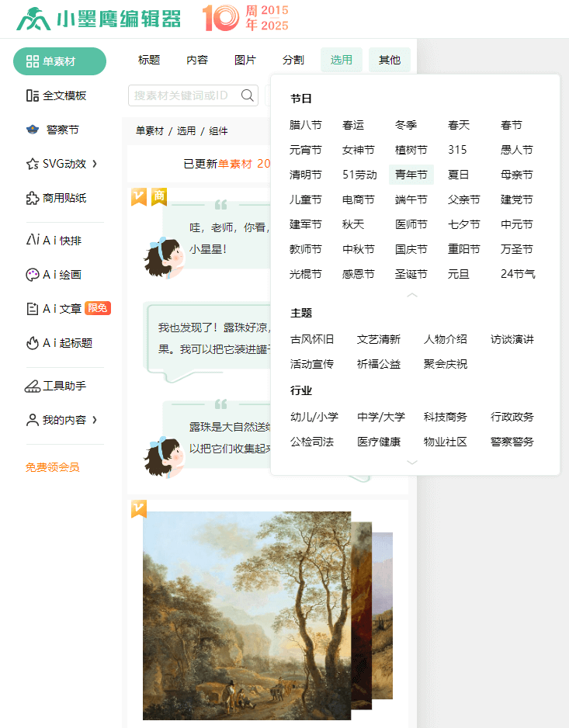Open the 警察节 police hat icon
569x728 pixels.
coord(33,130)
